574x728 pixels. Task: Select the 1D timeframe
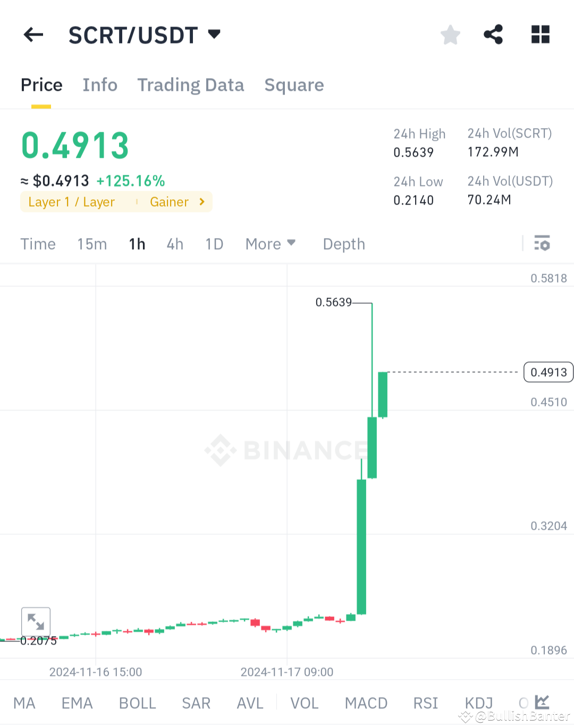tap(214, 243)
